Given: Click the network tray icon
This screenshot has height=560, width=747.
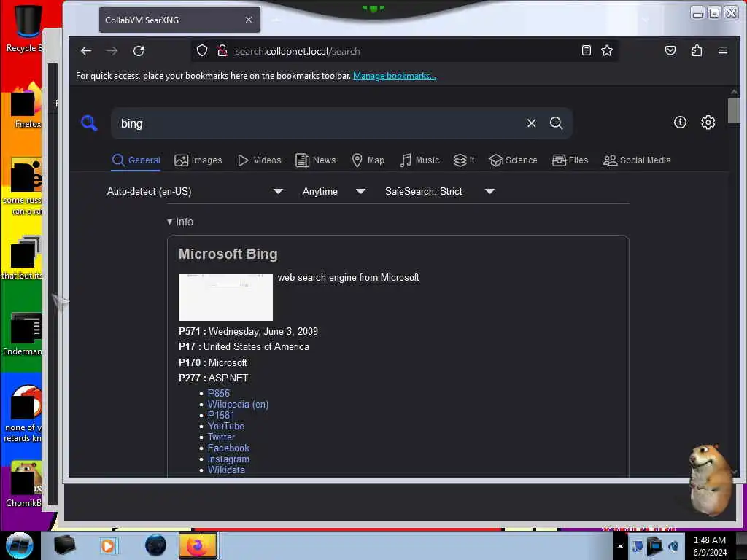Looking at the screenshot, I should (x=654, y=546).
